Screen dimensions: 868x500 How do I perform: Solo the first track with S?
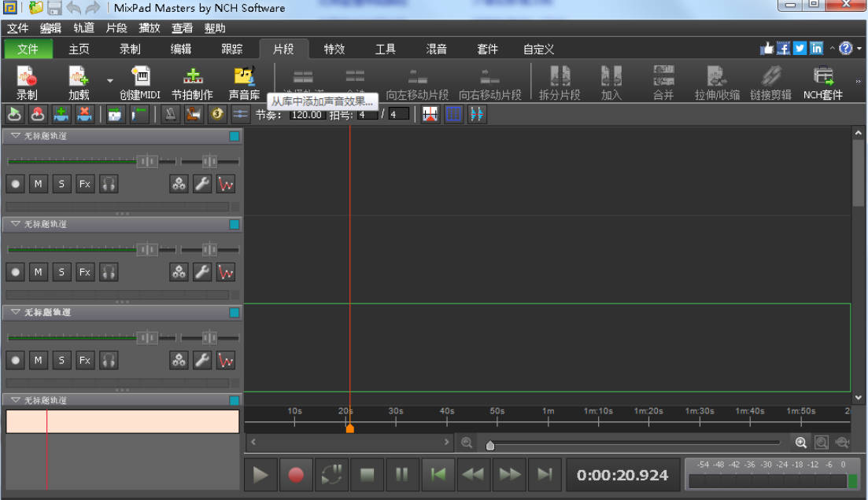61,184
